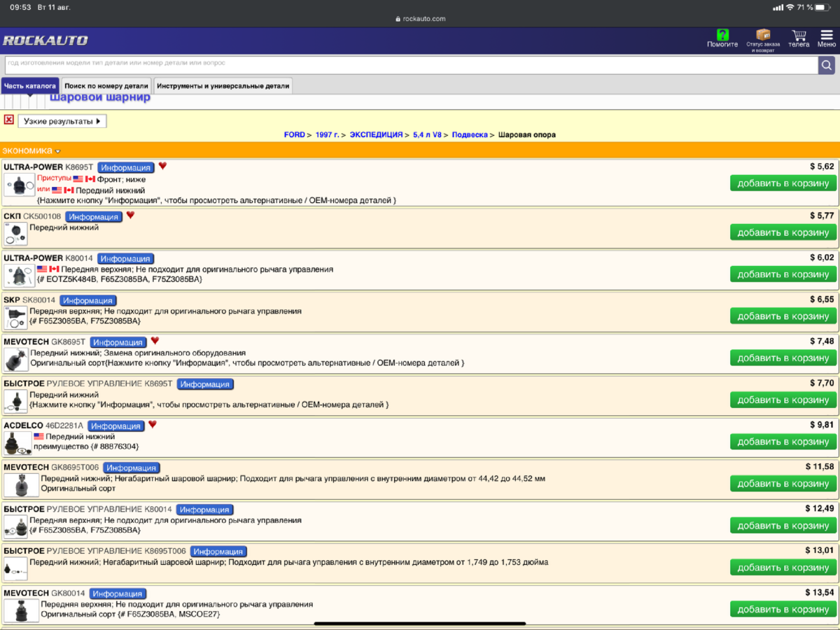Click the '09:53' clock text
840x630 pixels.
pos(21,7)
